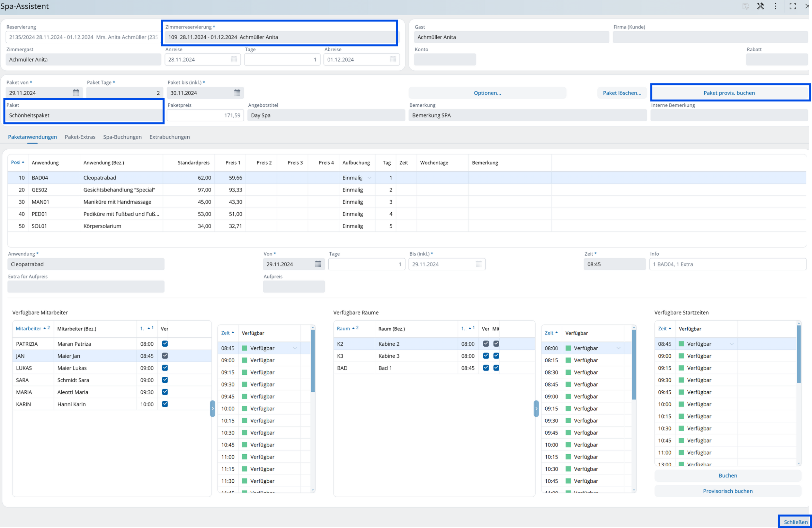Click the Verfügbare Startzeiten scrollbar
Screen dimensions: 812x528
pyautogui.click(x=798, y=355)
